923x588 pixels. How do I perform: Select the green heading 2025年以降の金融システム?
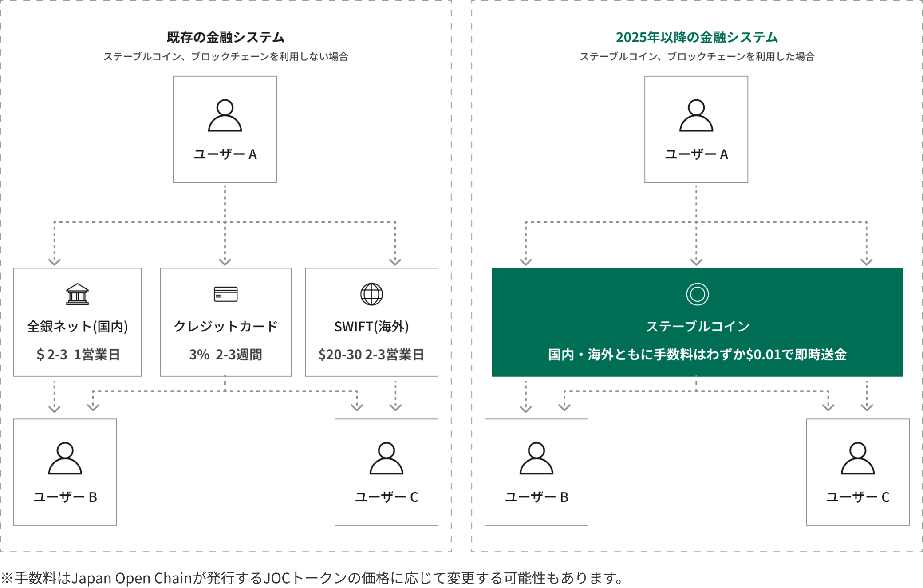pyautogui.click(x=697, y=37)
